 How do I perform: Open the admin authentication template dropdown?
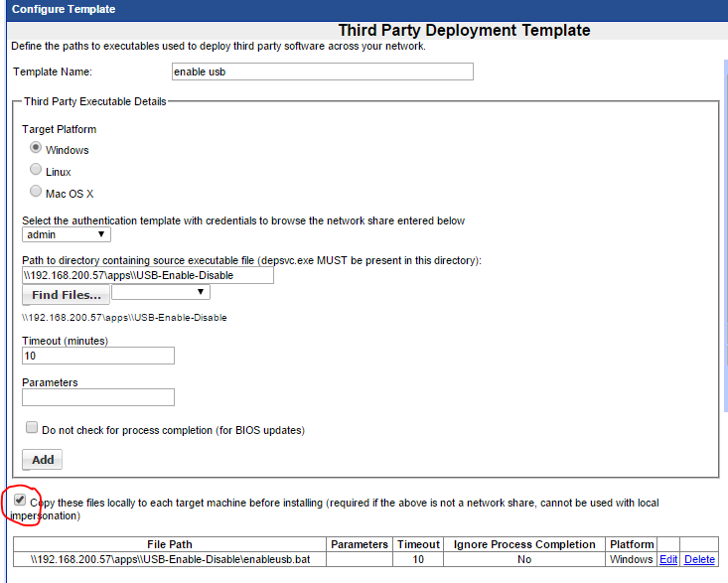[x=67, y=234]
